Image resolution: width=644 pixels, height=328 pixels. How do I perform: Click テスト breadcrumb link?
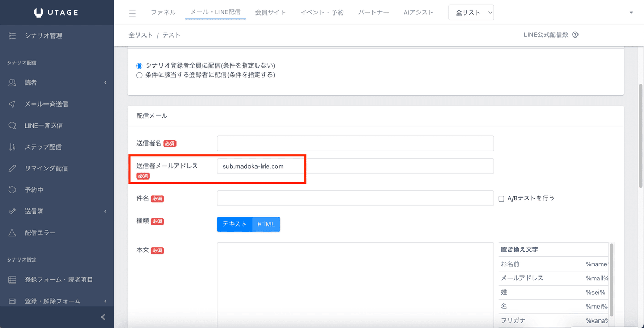click(x=171, y=35)
